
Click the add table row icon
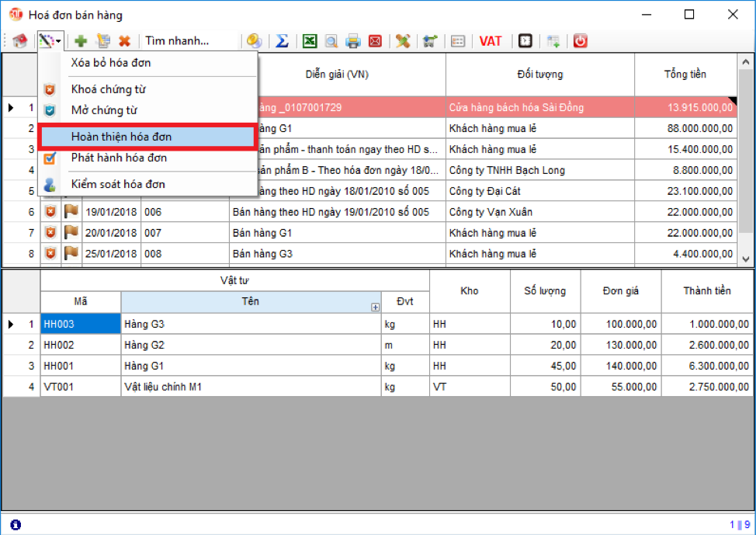click(553, 41)
